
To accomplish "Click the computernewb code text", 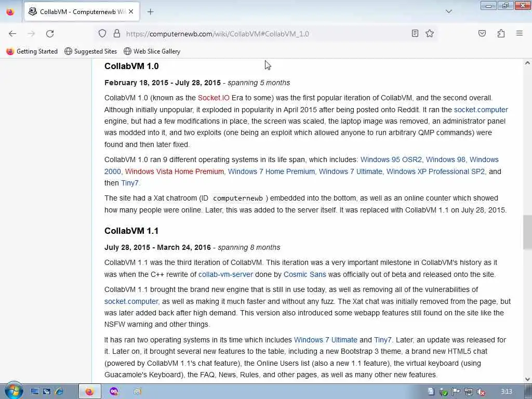I will point(237,198).
